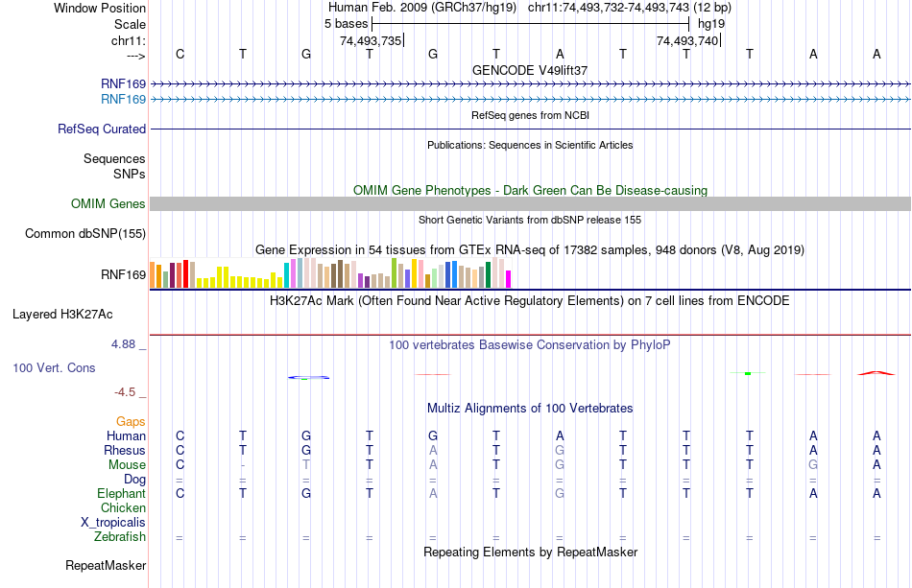Select the Rhesus alignment row label
This screenshot has height=588, width=912.
point(125,450)
